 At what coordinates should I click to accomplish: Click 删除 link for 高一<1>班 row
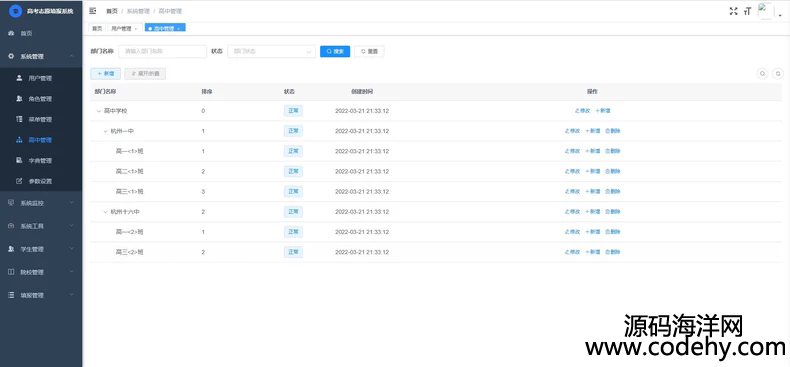pos(613,151)
